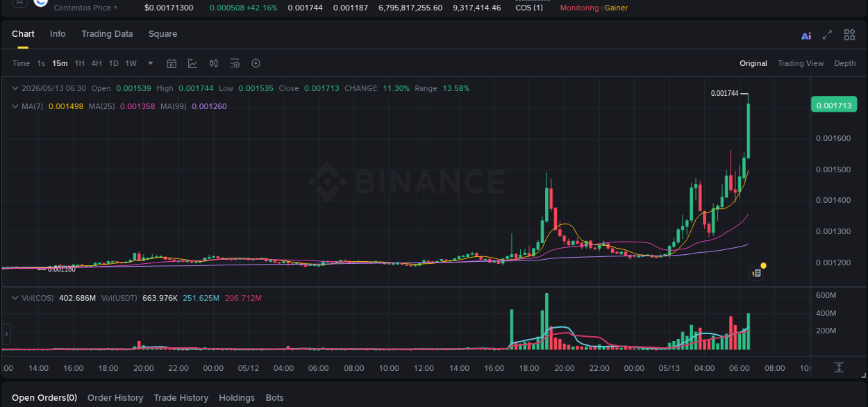Open the Contentos Price link
Image resolution: width=868 pixels, height=407 pixels.
(x=85, y=8)
